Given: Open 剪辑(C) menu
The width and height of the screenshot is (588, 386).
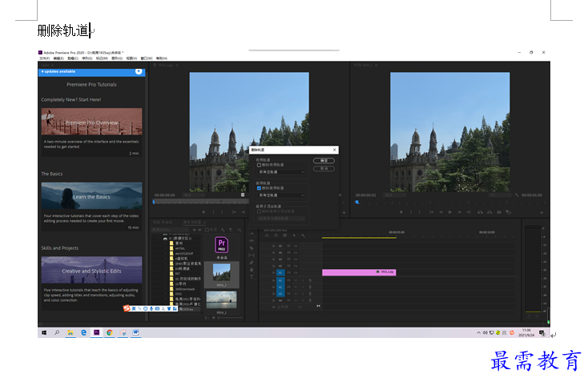Looking at the screenshot, I should (x=73, y=58).
